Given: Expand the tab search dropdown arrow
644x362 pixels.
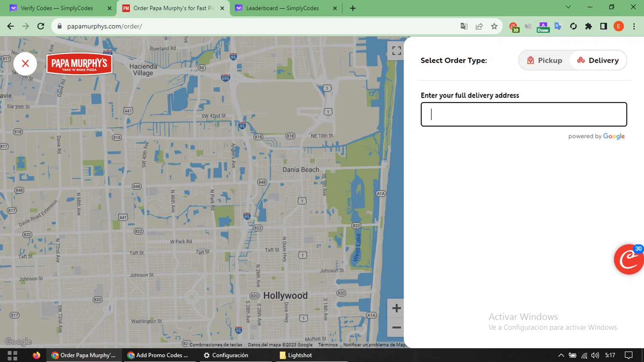Looking at the screenshot, I should pyautogui.click(x=568, y=7).
